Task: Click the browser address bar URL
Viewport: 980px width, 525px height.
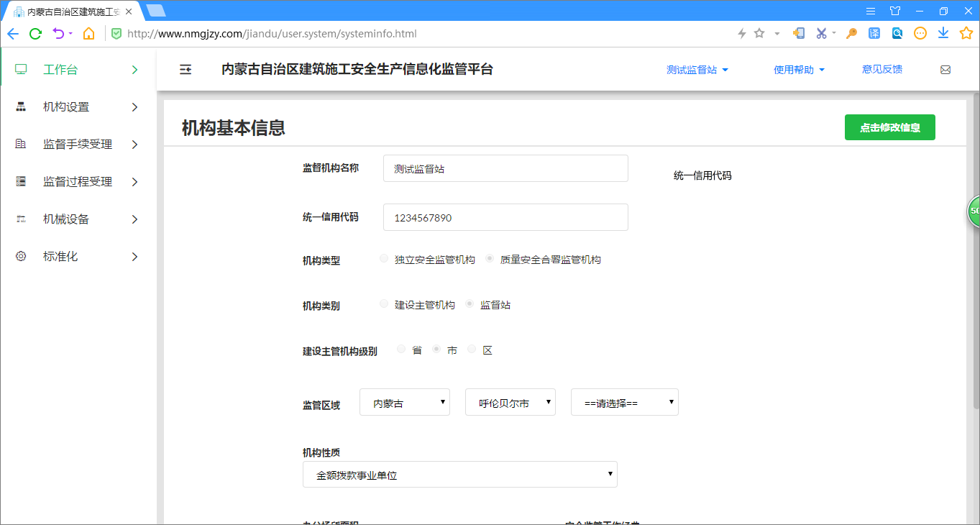Action: point(272,34)
